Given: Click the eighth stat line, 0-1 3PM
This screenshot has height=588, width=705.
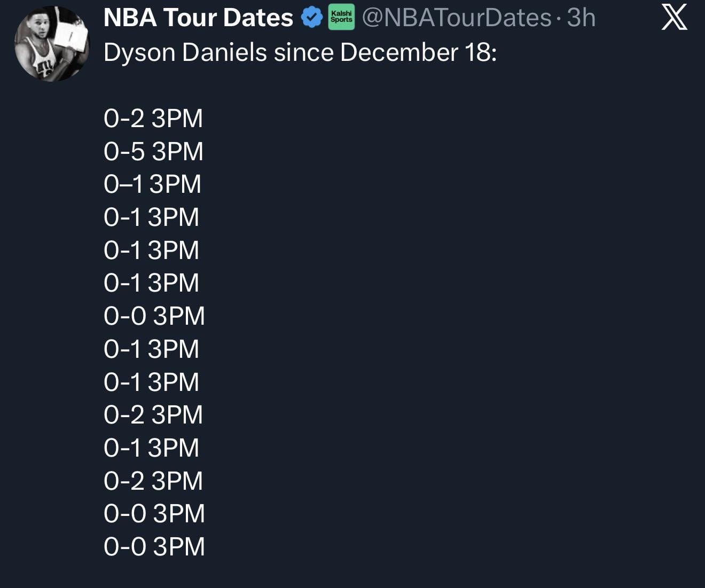Looking at the screenshot, I should 151,349.
